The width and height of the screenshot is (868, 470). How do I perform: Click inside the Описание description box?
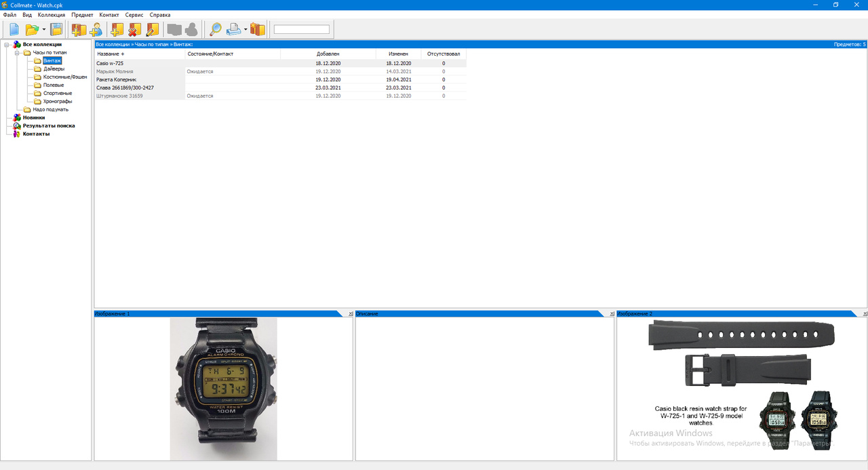pyautogui.click(x=485, y=389)
